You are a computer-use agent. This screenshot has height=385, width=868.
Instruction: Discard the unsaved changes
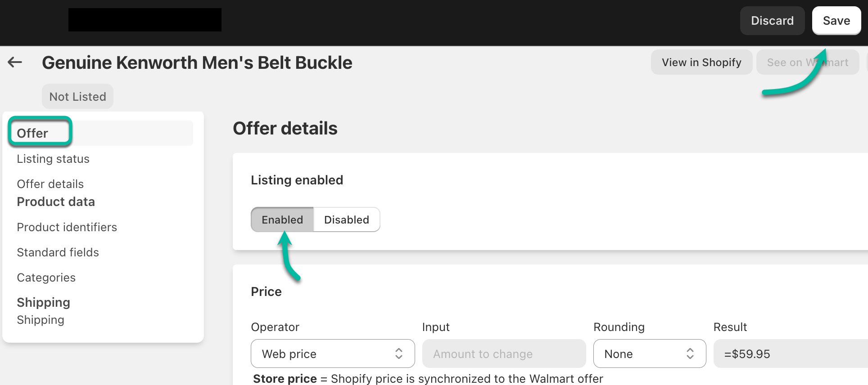coord(772,21)
